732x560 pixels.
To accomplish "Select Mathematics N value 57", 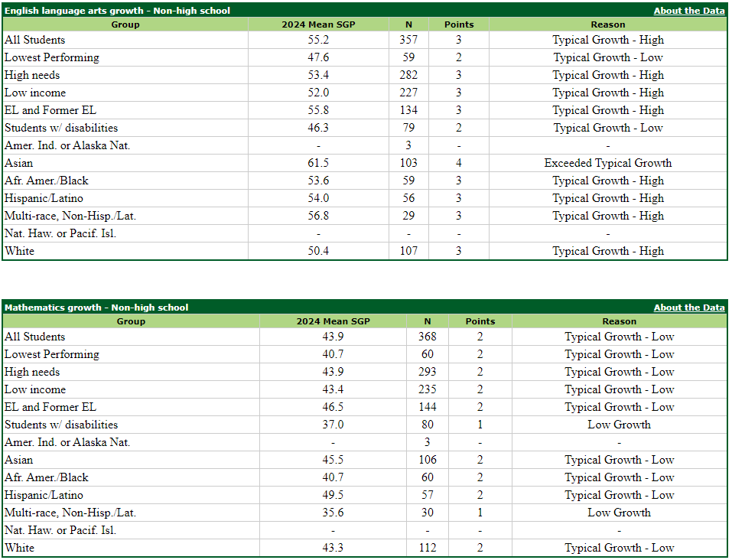I will (x=427, y=495).
